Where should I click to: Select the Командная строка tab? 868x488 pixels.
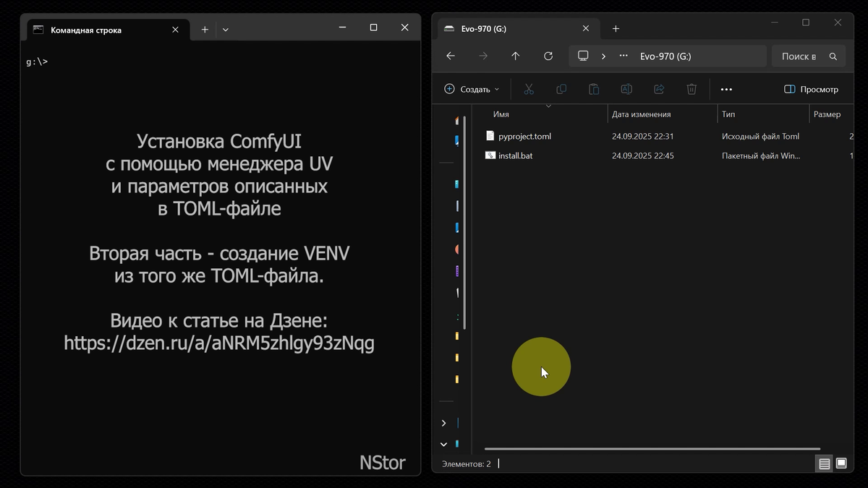107,30
